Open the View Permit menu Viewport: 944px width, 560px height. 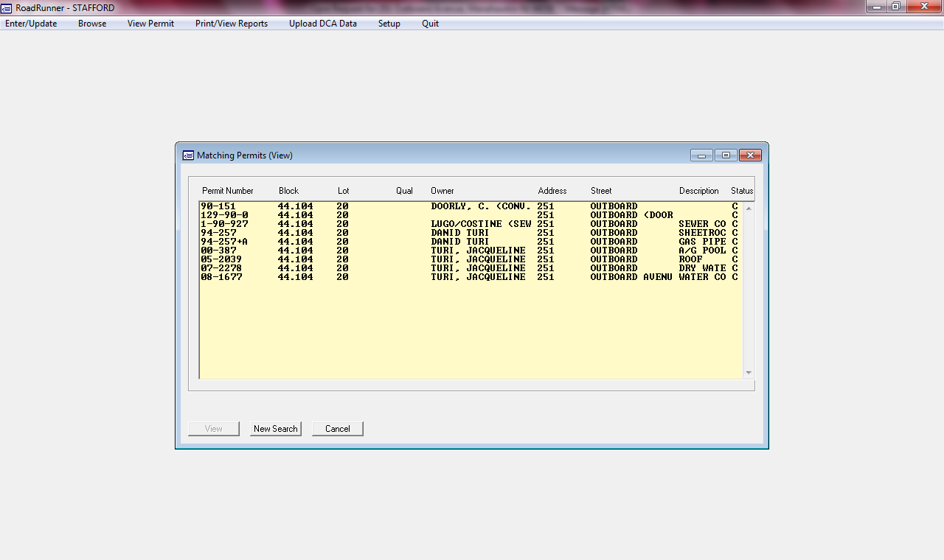[x=150, y=24]
